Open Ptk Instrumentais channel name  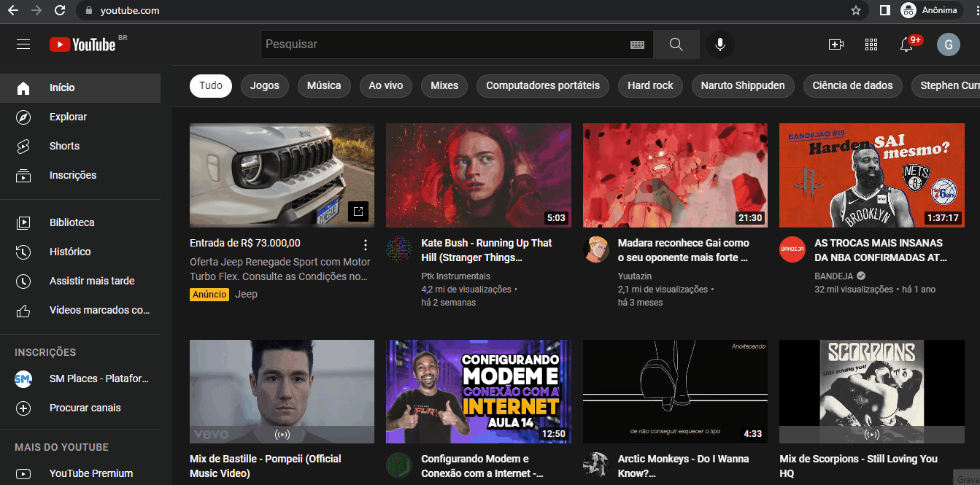[x=456, y=276]
